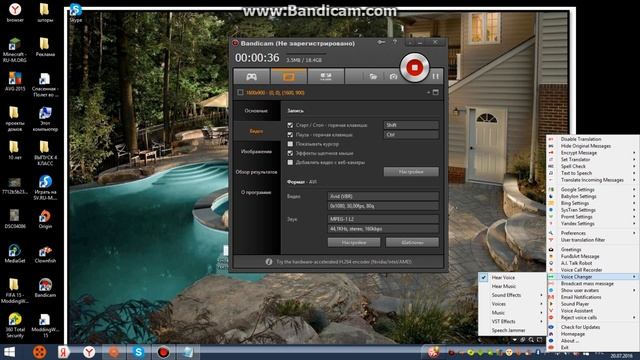640x360 pixels.
Task: Click Skype icon in taskbar
Action: point(138,352)
